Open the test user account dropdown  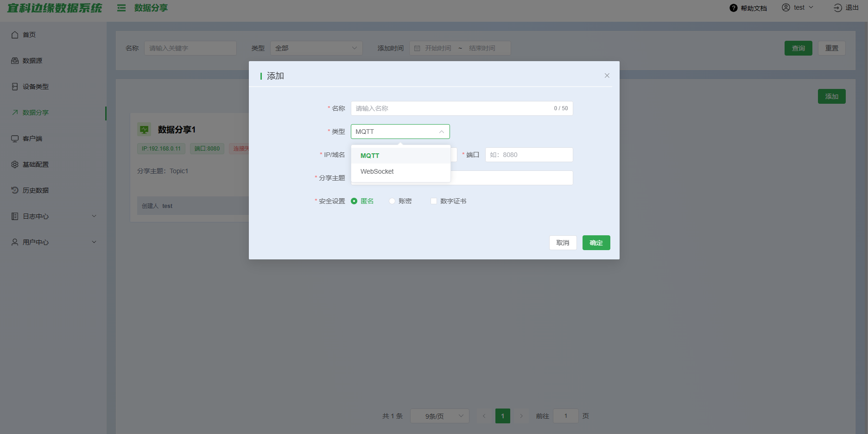(x=798, y=8)
